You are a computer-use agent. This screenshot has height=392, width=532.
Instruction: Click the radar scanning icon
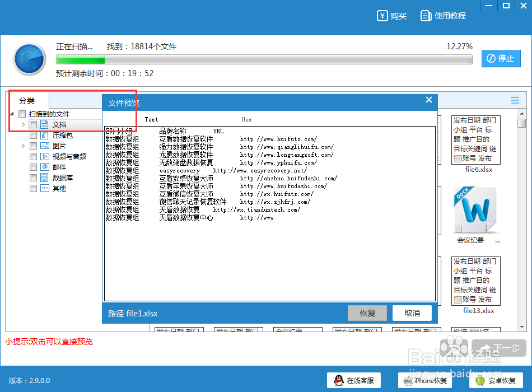(29, 59)
